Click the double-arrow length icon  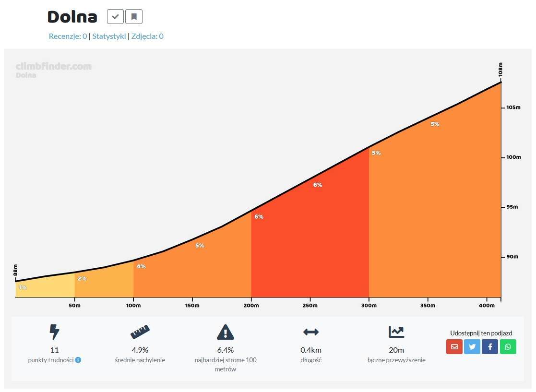click(x=311, y=332)
